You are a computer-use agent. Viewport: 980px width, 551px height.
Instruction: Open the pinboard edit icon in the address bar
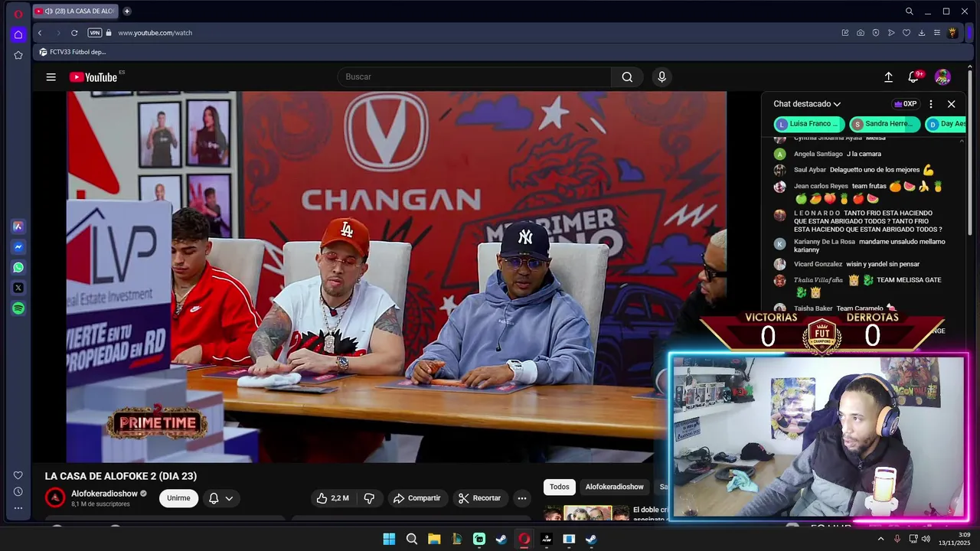tap(845, 33)
